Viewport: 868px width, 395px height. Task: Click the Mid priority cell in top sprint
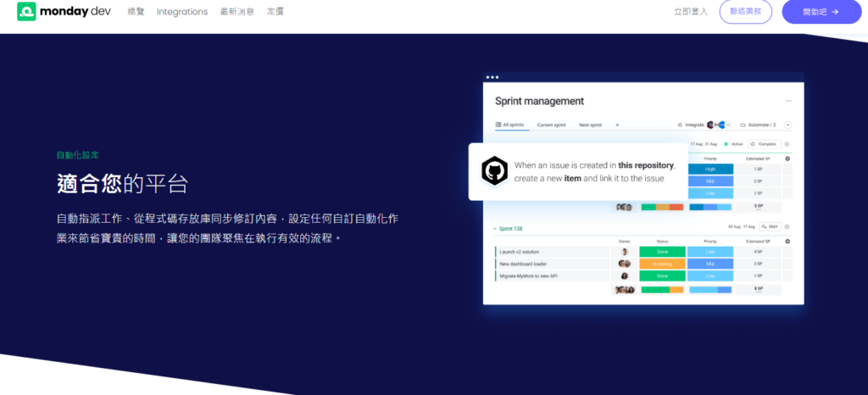[x=710, y=181]
